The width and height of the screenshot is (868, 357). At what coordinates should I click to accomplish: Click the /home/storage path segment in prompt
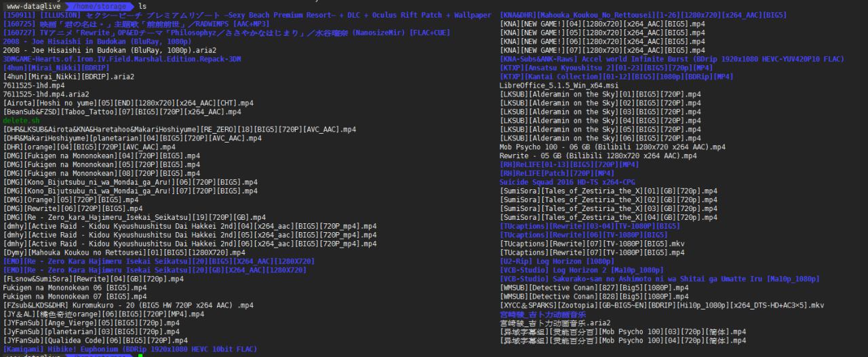98,5
